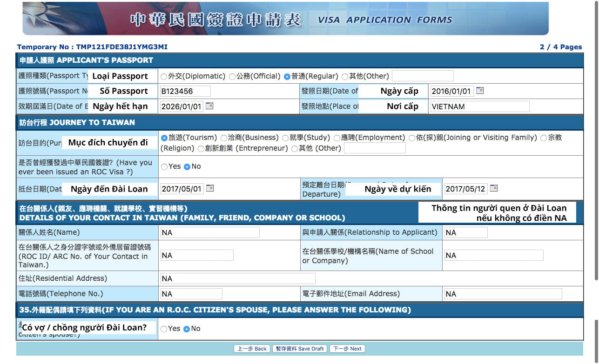Choose Joining or Visiting Family purpose
The height and width of the screenshot is (364, 599).
[412, 138]
